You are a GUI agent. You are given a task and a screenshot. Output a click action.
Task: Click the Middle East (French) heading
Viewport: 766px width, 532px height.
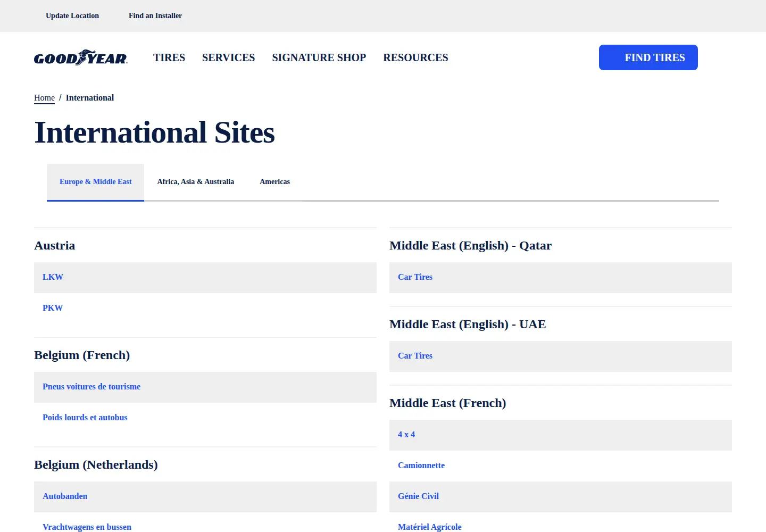[x=448, y=403]
